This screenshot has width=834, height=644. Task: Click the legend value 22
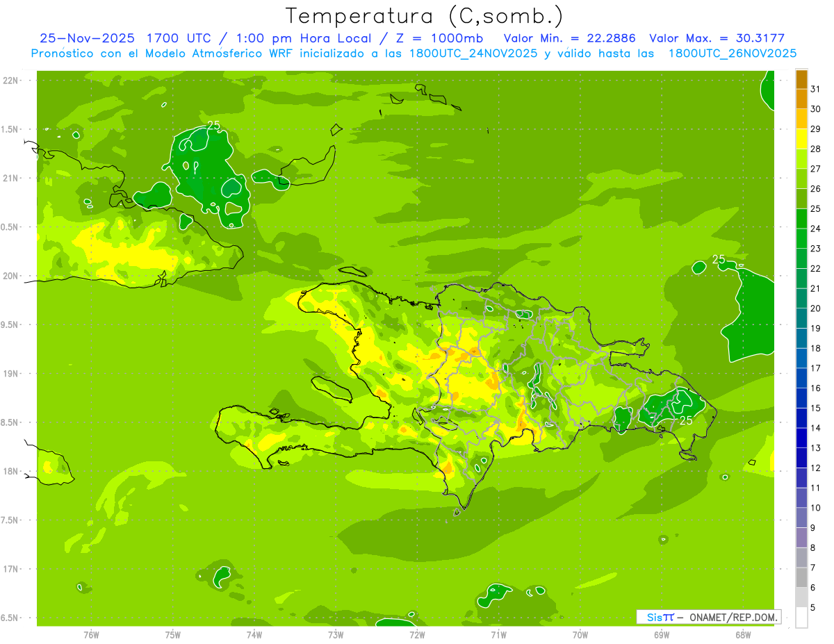[815, 269]
